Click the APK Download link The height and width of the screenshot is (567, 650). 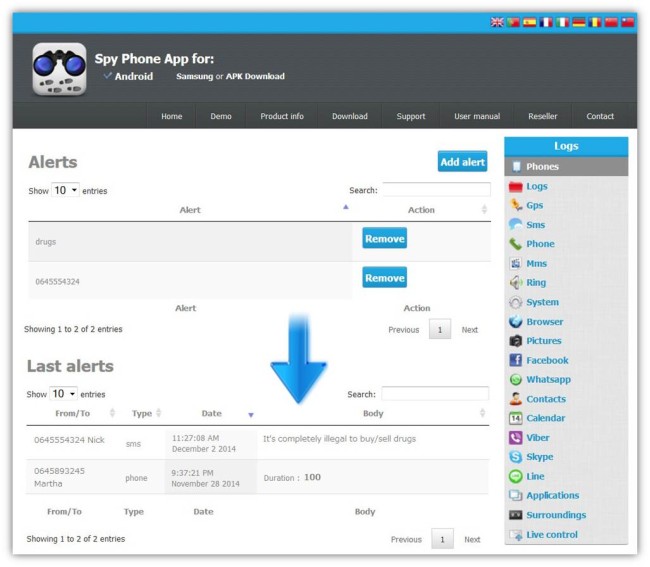255,76
